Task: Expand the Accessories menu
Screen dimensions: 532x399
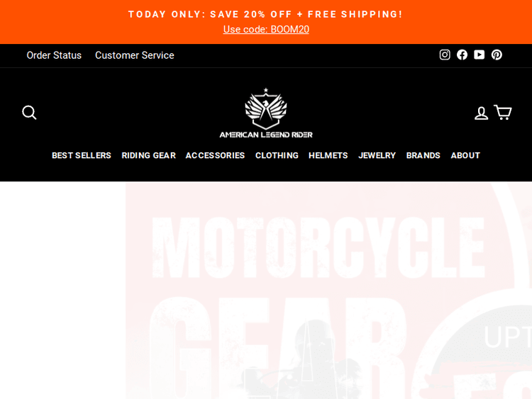Action: pyautogui.click(x=215, y=155)
